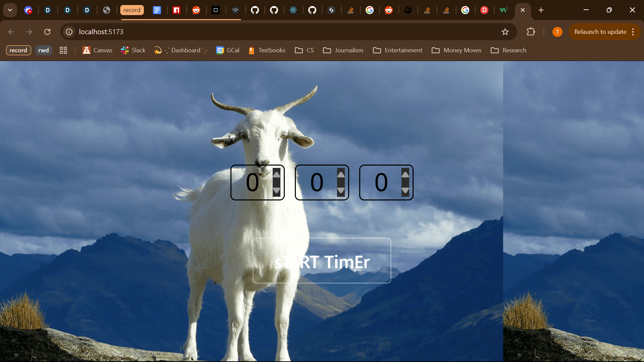The width and height of the screenshot is (644, 362).
Task: Focus the localhost address bar
Action: (x=268, y=32)
